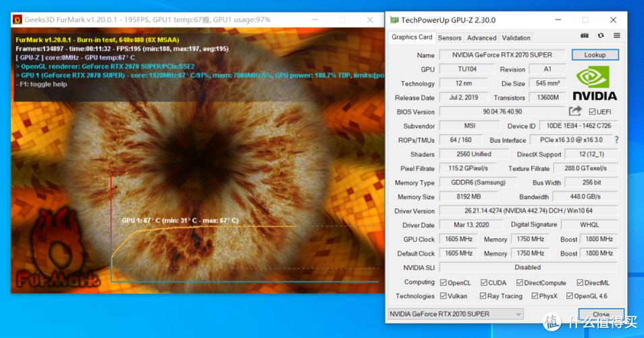
Task: Toggle the PhysX checkbox
Action: 535,295
